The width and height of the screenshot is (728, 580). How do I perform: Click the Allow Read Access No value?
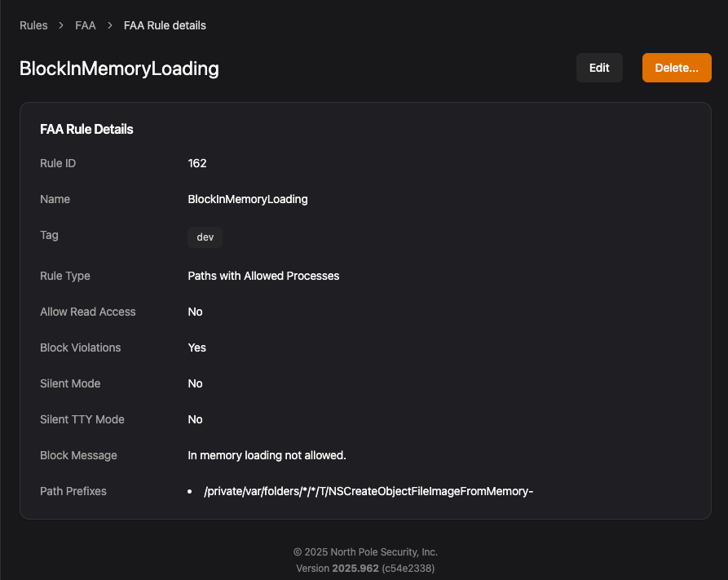point(195,312)
